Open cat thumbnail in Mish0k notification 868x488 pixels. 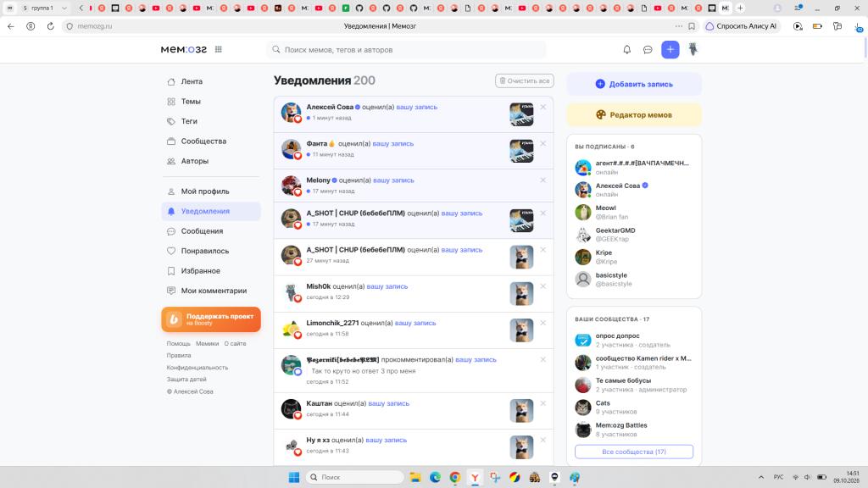(x=521, y=294)
